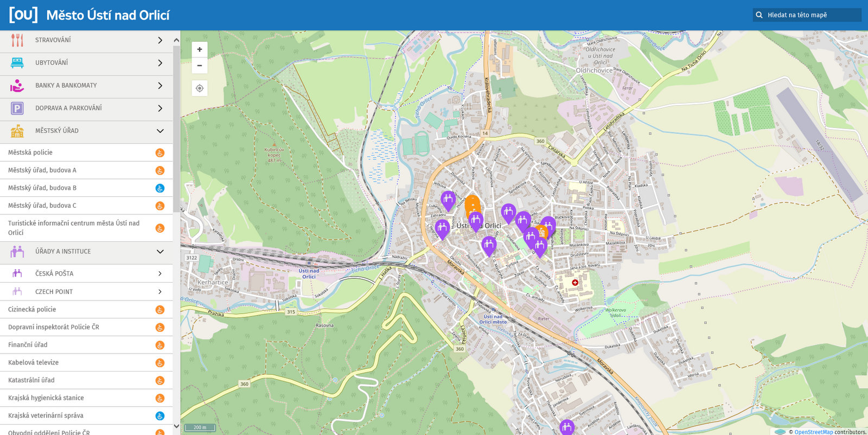The height and width of the screenshot is (435, 868).
Task: Select Finanční úřad from the list
Action: click(x=28, y=345)
